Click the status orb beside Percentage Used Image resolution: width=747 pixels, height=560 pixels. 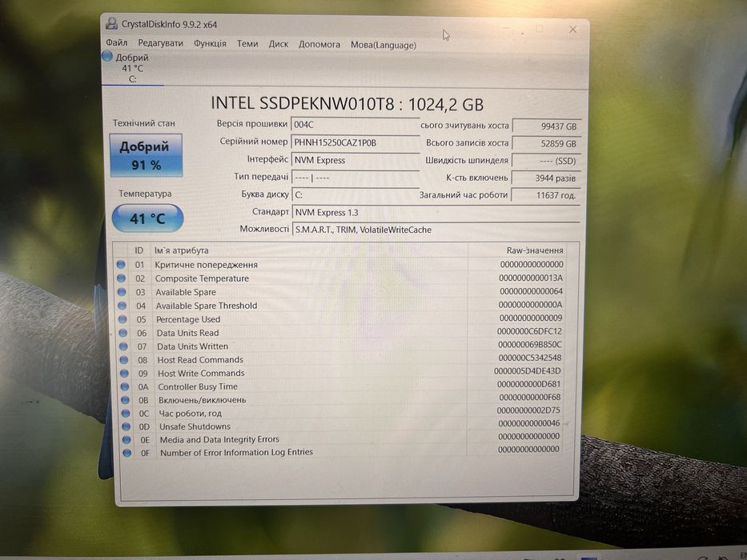pos(122,319)
